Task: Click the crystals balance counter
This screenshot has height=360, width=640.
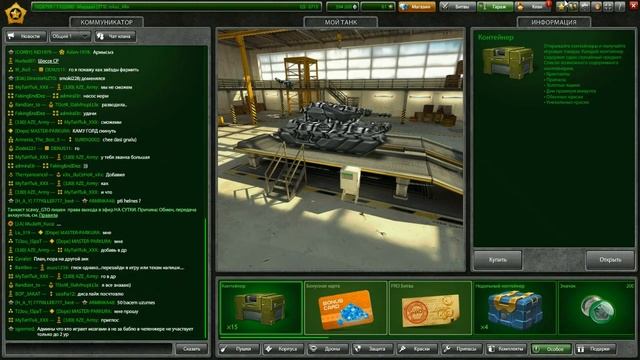Action: coord(342,7)
